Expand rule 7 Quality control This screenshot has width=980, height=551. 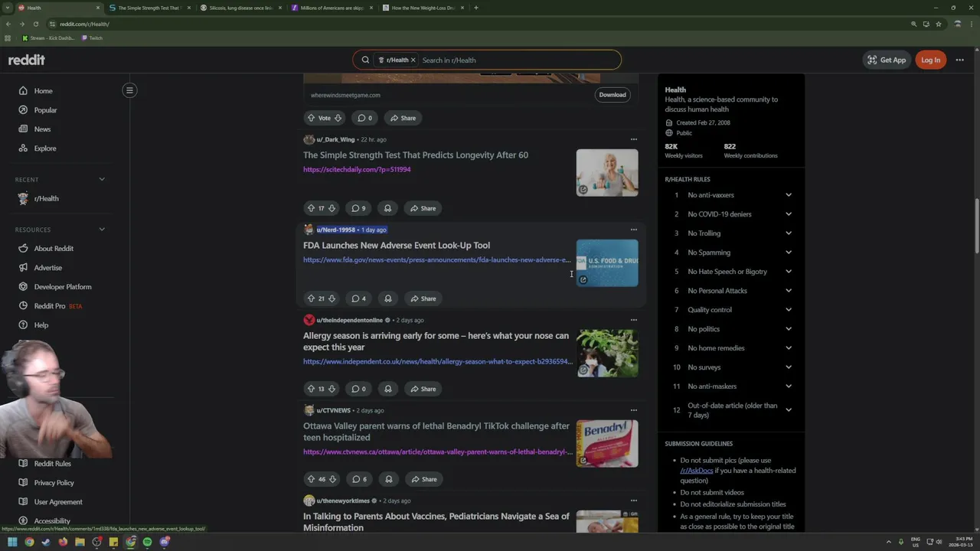tap(789, 310)
